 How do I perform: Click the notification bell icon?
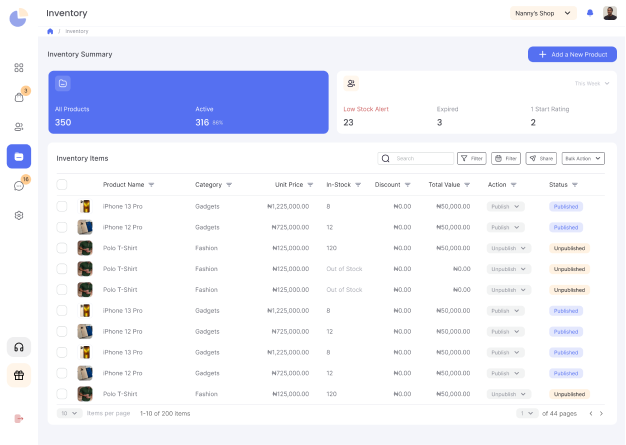pos(590,13)
